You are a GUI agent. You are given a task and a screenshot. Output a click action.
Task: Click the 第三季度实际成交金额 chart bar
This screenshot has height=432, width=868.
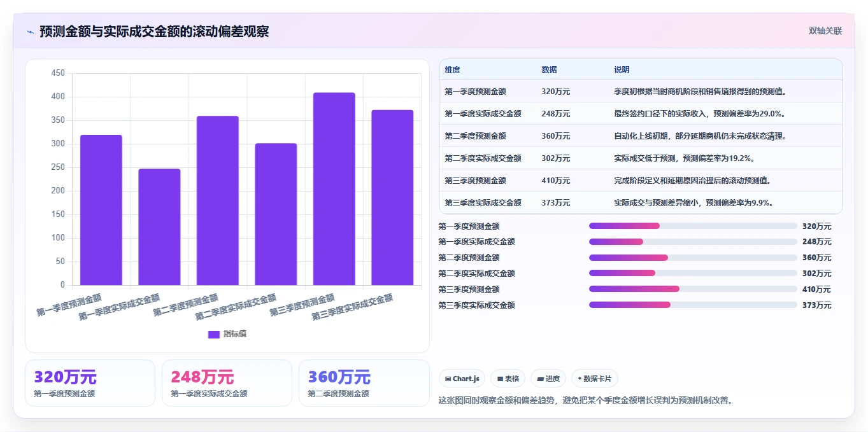(392, 197)
